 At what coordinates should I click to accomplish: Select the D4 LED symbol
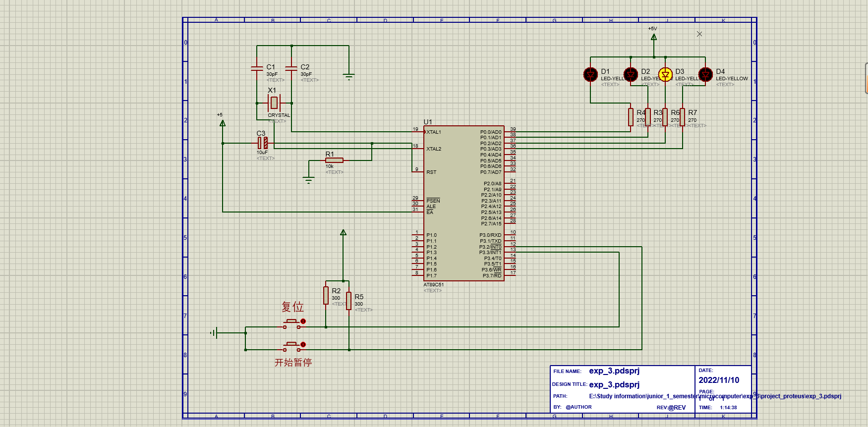pyautogui.click(x=705, y=75)
